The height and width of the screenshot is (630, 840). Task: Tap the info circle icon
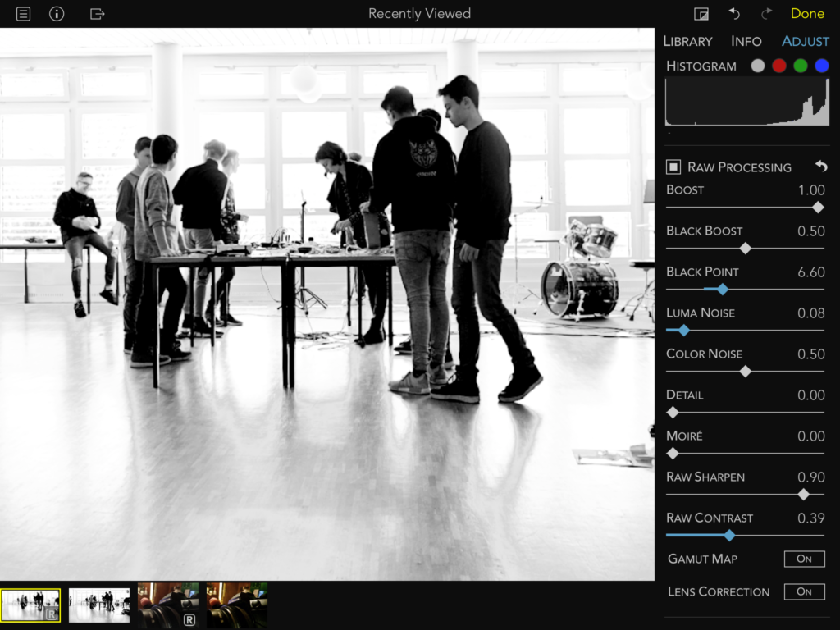tap(57, 13)
